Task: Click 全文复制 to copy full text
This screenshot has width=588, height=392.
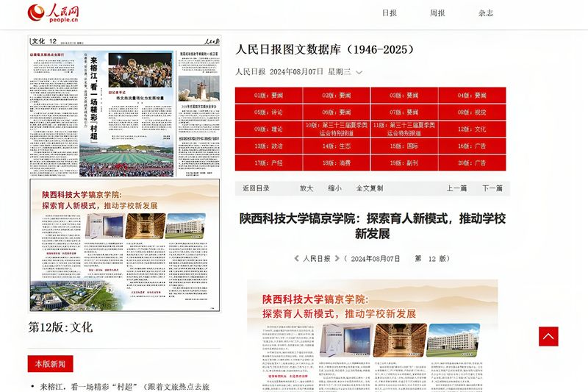Action: tap(370, 188)
